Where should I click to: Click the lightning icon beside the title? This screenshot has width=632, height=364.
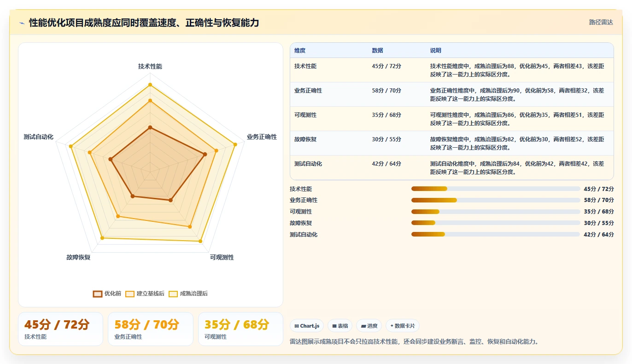(x=22, y=23)
